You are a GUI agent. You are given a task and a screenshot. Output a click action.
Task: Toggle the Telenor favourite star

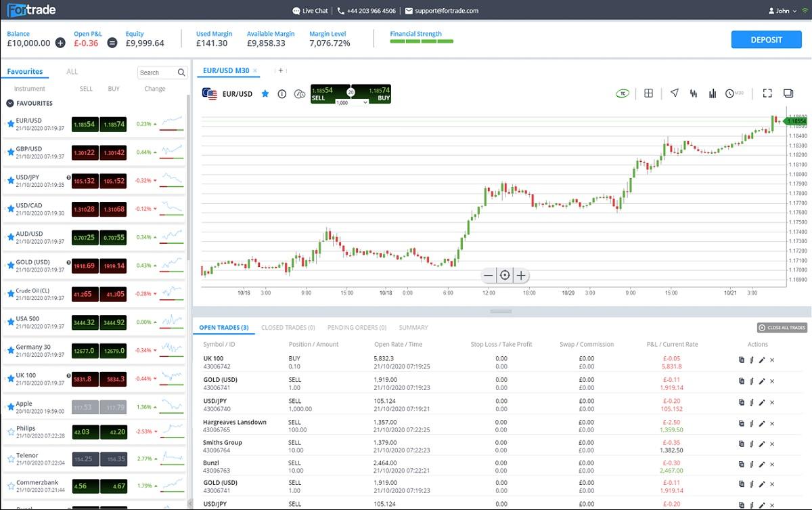[x=11, y=459]
